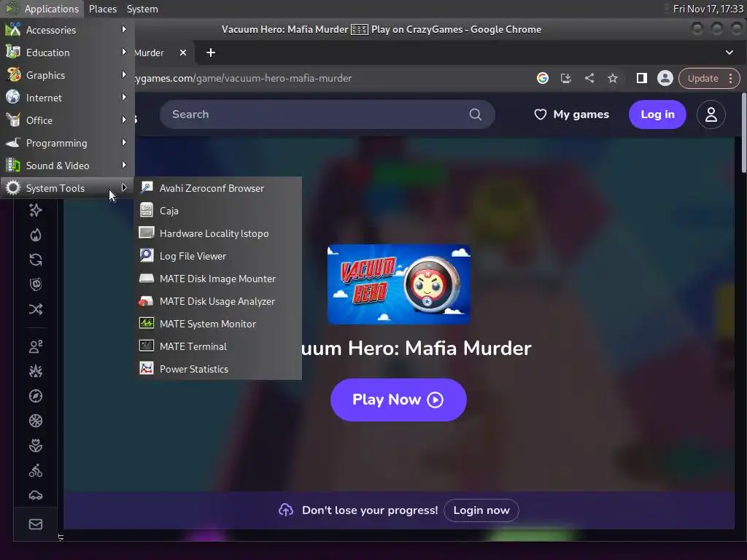747x560 pixels.
Task: Open the Places menu
Action: tap(102, 9)
